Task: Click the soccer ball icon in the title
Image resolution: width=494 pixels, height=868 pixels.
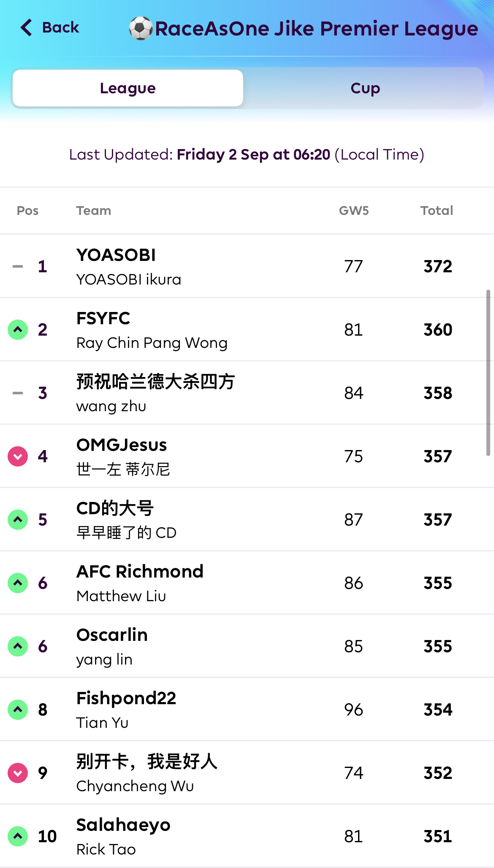Action: point(141,28)
